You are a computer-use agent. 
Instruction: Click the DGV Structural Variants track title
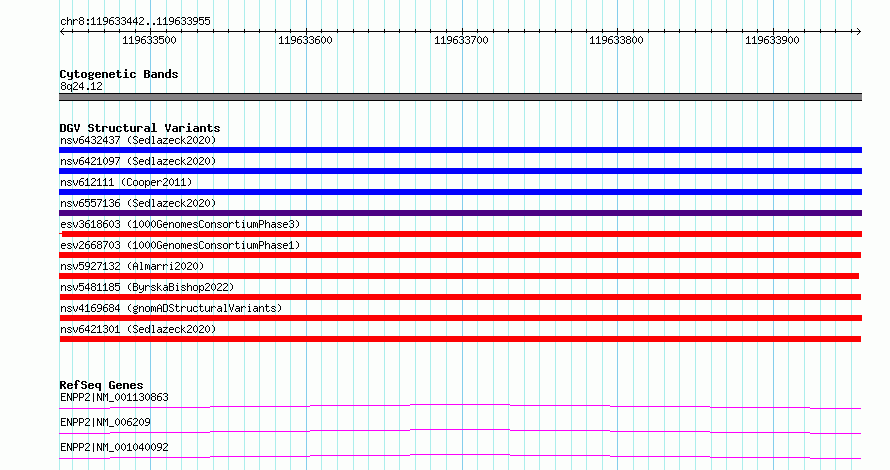pyautogui.click(x=140, y=128)
